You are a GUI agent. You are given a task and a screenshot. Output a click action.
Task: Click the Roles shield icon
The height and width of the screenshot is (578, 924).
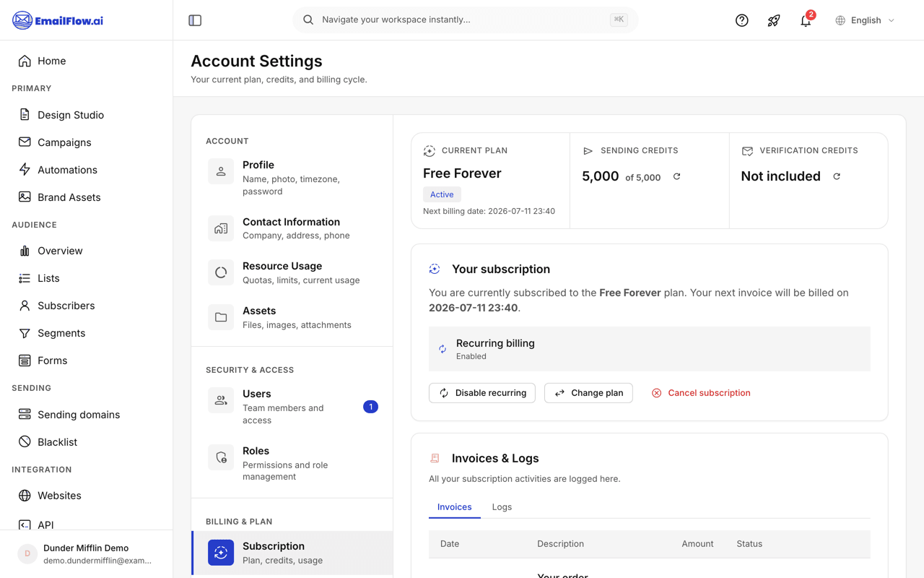coord(221,457)
